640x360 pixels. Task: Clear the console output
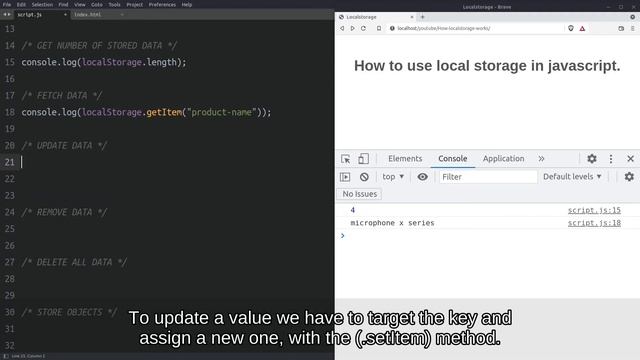364,177
